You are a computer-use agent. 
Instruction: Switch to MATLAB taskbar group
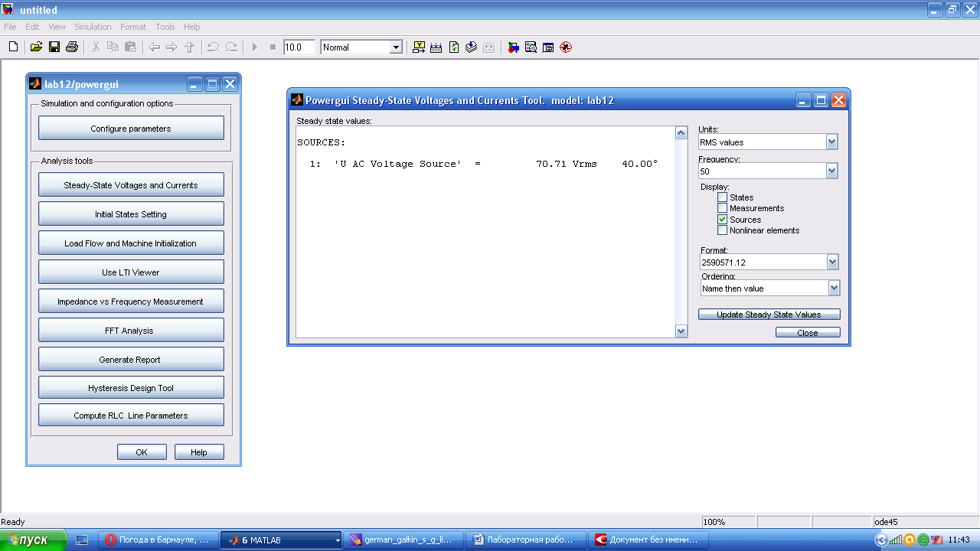coord(280,540)
